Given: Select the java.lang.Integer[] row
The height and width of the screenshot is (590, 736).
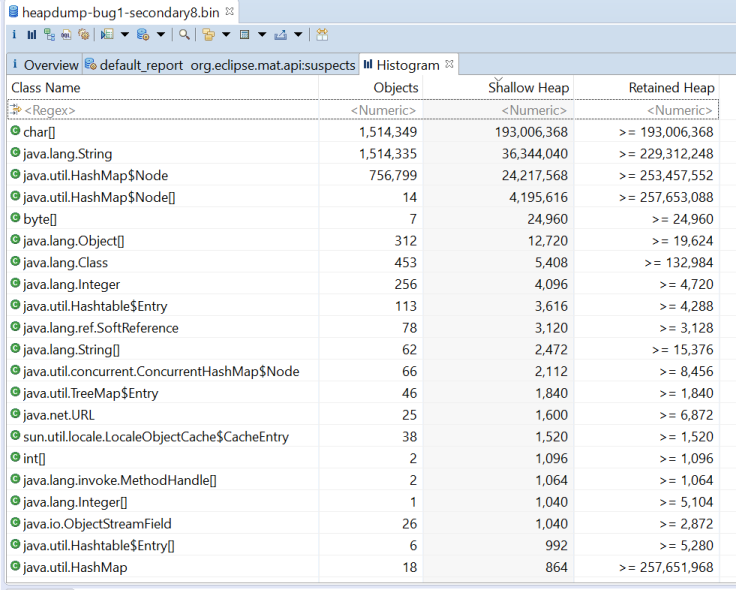Looking at the screenshot, I should [363, 502].
